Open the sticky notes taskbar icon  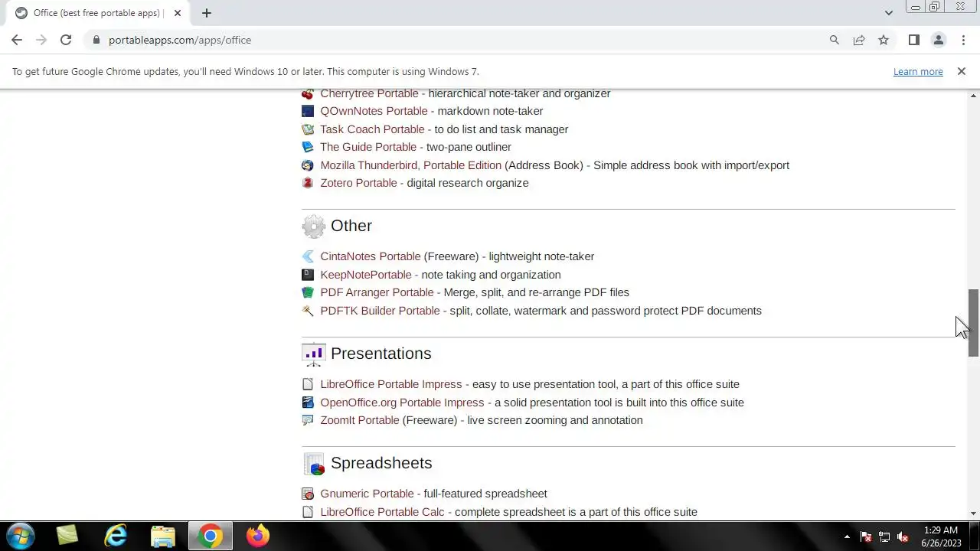(x=67, y=536)
